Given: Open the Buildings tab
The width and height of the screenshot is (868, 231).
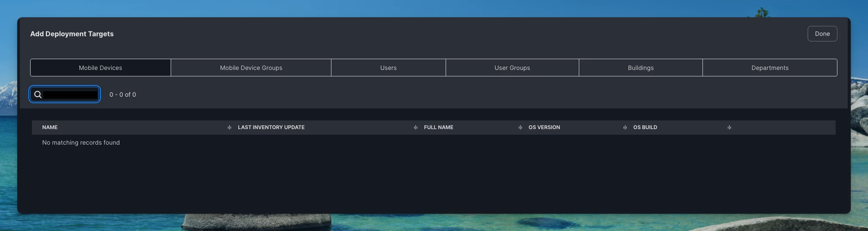Looking at the screenshot, I should 640,68.
